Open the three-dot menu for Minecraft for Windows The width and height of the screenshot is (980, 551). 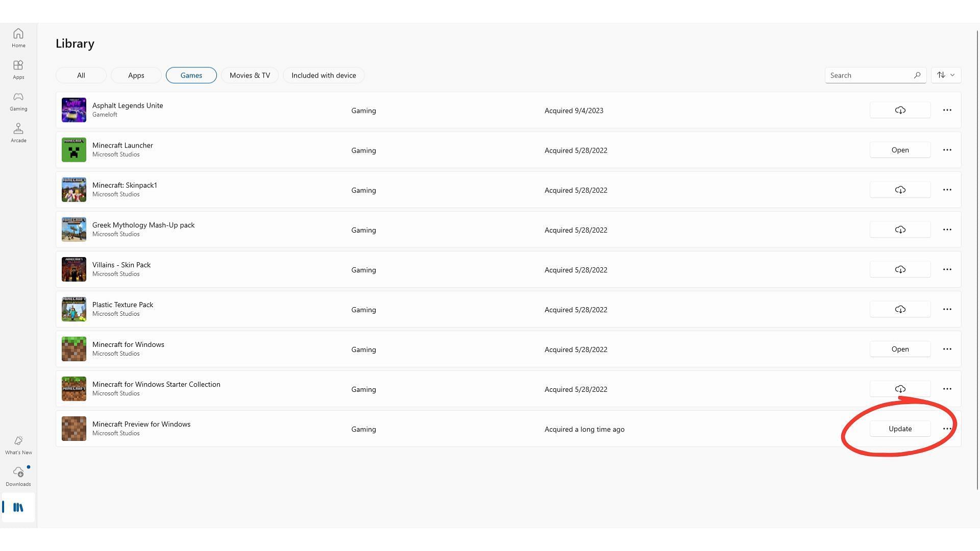(947, 349)
